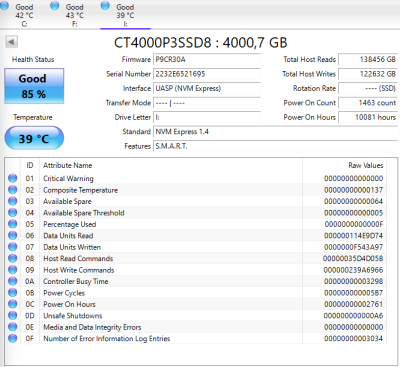Image resolution: width=400 pixels, height=367 pixels.
Task: Click the Rotation Rate value ---- (SSD)
Action: [368, 88]
